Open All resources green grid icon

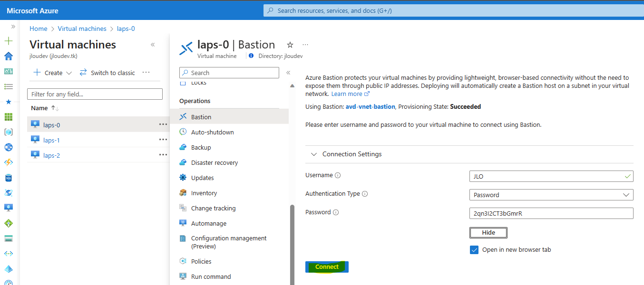[9, 117]
